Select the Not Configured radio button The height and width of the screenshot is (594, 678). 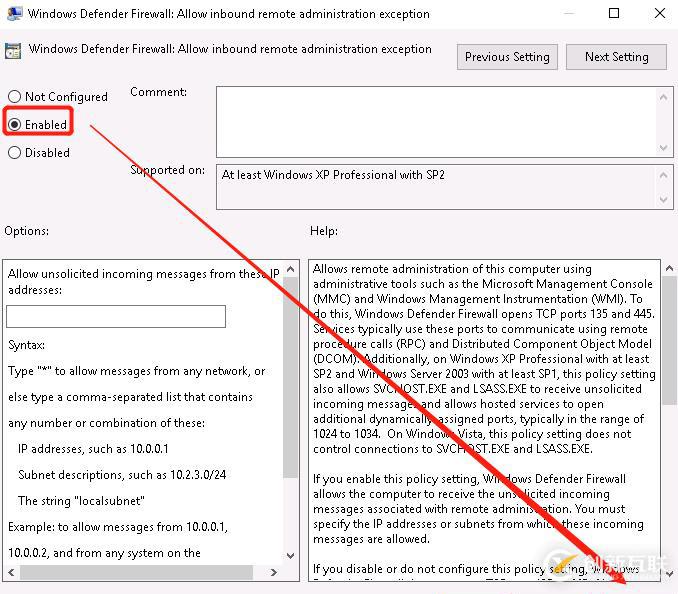(14, 97)
